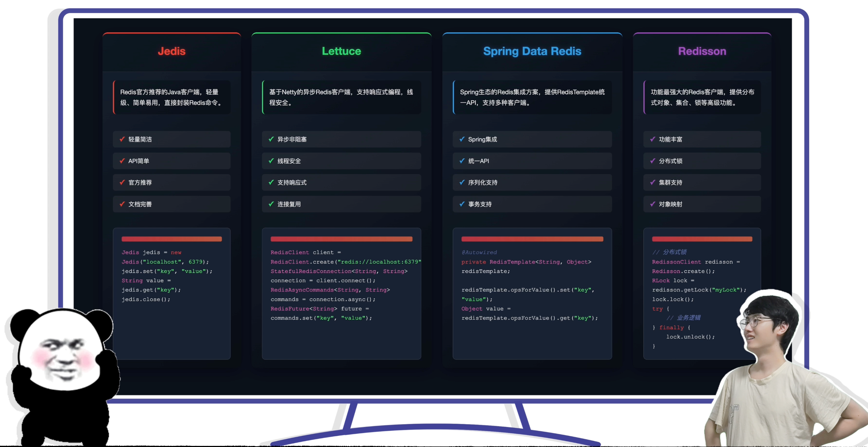Select the 分布式锁 feature row
868x447 pixels.
702,161
